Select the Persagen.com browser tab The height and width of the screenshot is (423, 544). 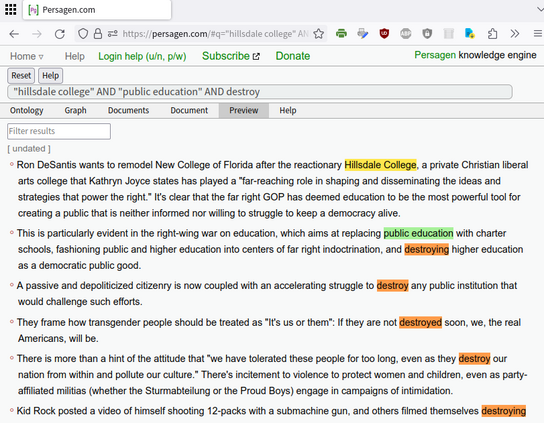(x=97, y=10)
